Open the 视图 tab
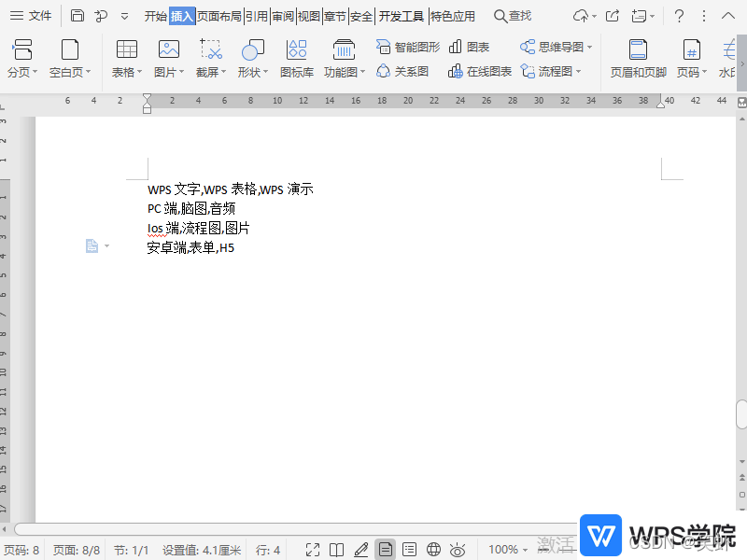 pos(309,16)
